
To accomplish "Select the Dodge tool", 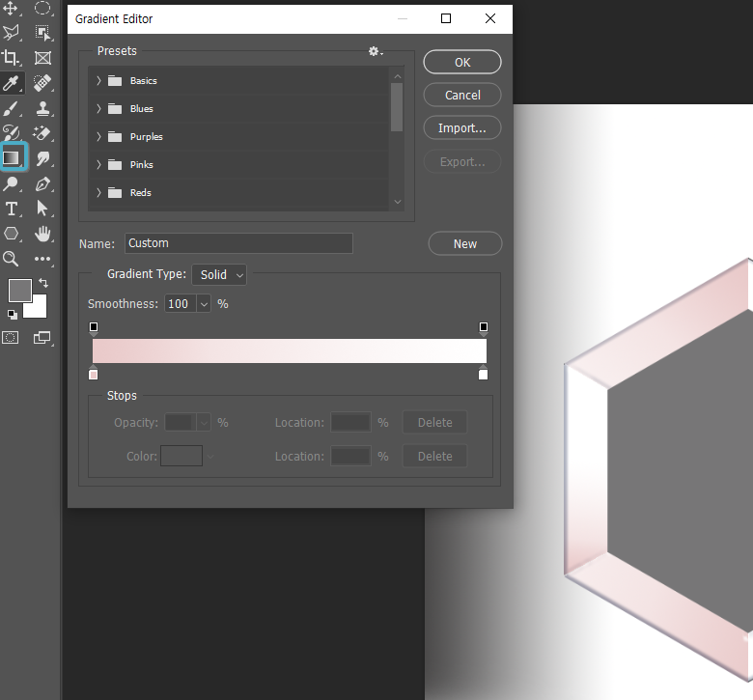I will coord(11,183).
